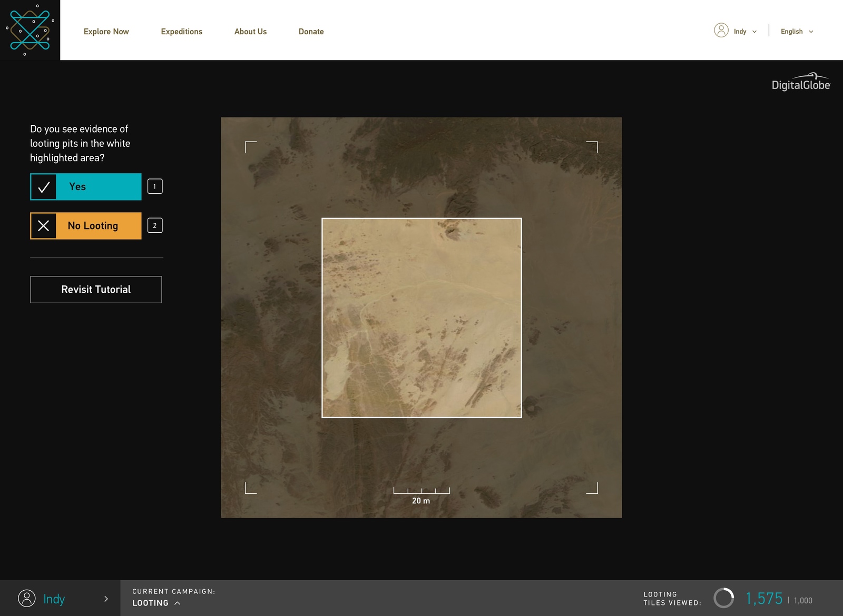Open the About Us menu item
This screenshot has height=616, width=843.
pos(250,32)
